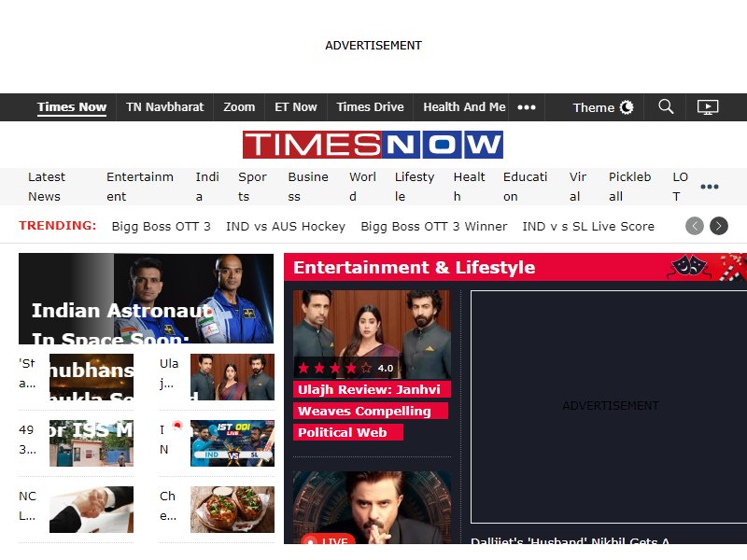Open the Viral section
The image size is (747, 560).
tap(578, 187)
